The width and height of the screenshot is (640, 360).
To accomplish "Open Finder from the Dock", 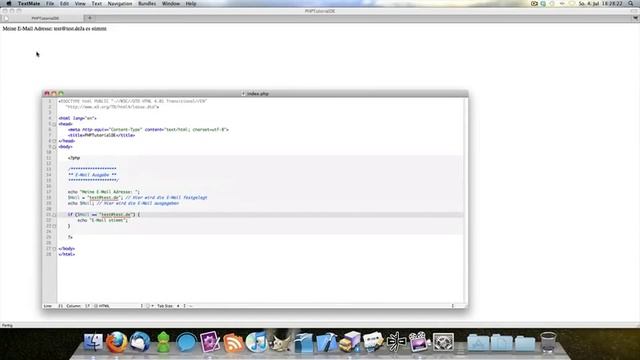I will coord(93,342).
